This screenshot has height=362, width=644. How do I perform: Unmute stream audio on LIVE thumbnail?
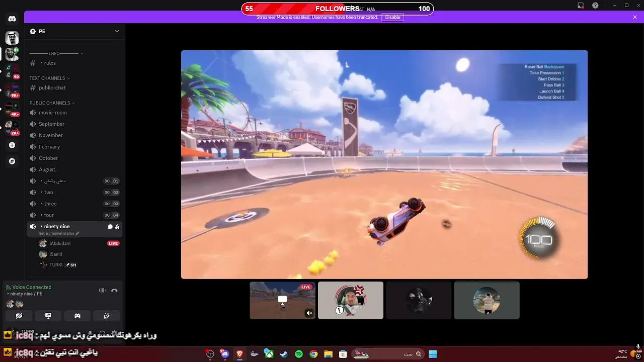coord(309,313)
